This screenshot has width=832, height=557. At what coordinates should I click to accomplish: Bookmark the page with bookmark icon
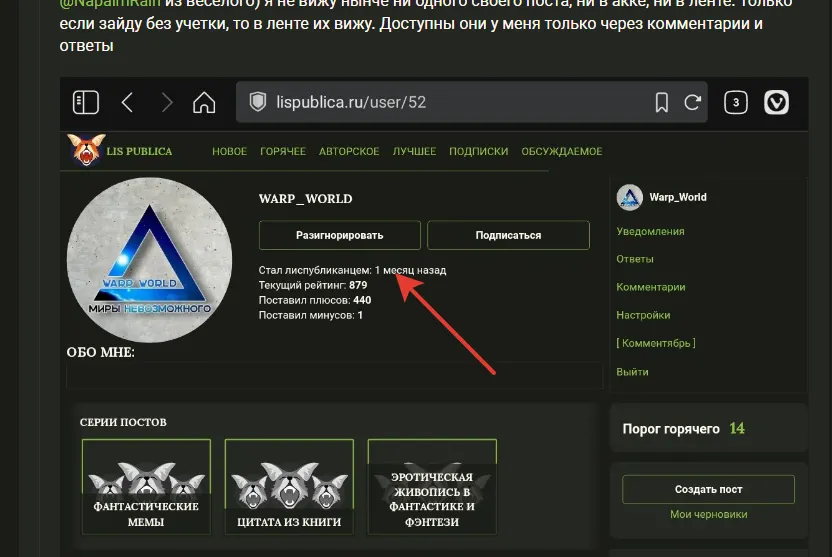click(661, 102)
